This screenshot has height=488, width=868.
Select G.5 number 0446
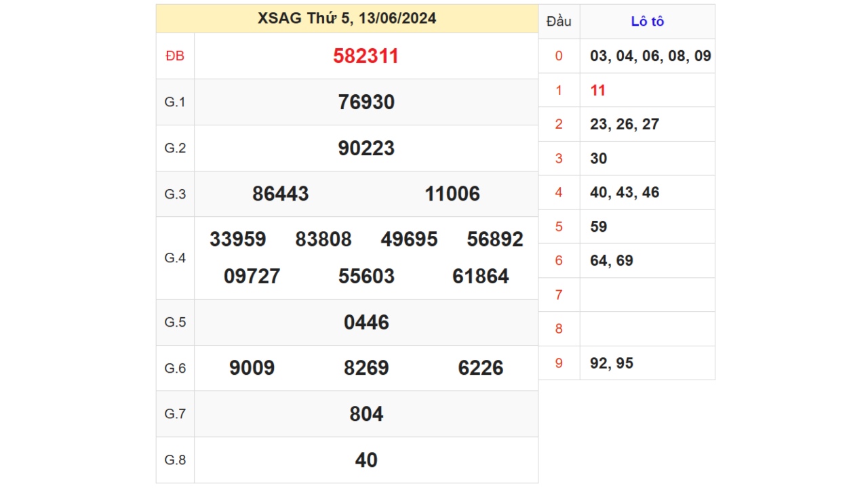[x=366, y=323]
